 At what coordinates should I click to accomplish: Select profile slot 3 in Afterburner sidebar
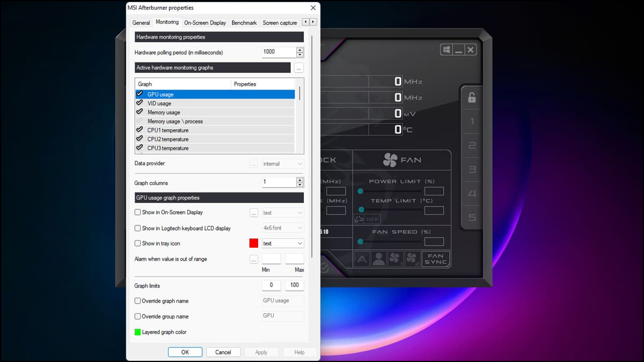pos(472,169)
